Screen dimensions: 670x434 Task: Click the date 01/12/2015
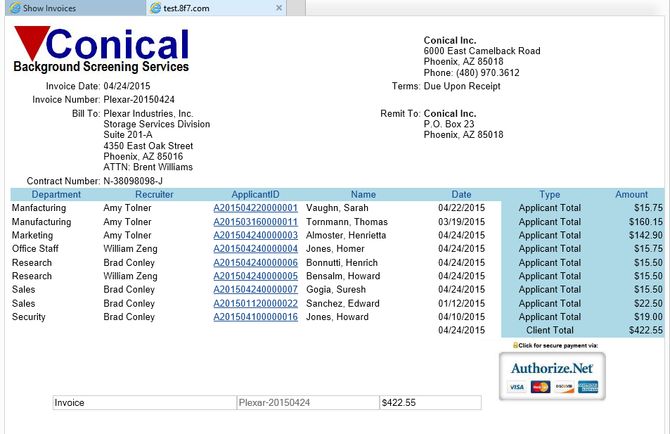coord(461,304)
